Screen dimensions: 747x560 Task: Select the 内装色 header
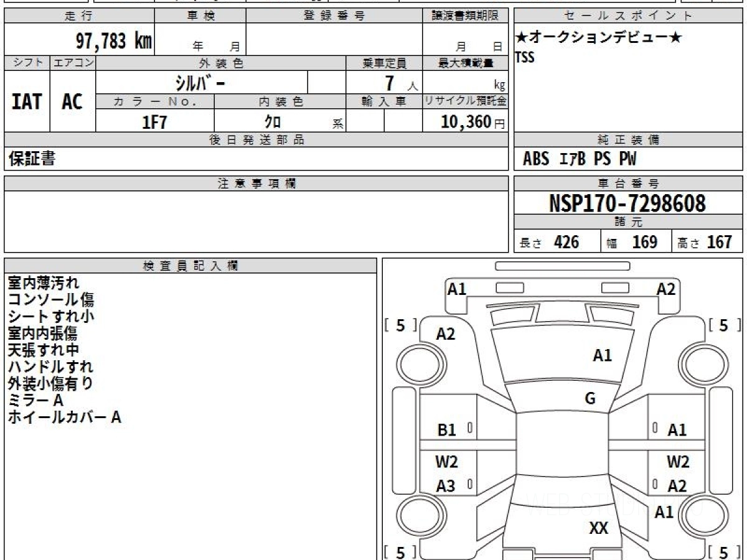click(x=280, y=102)
